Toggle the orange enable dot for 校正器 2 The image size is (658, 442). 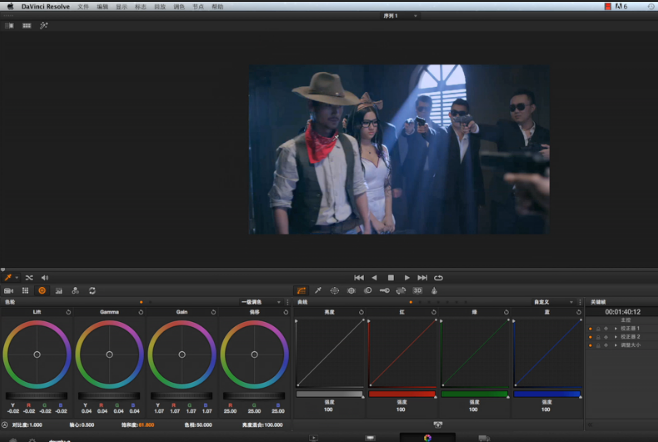pyautogui.click(x=590, y=337)
